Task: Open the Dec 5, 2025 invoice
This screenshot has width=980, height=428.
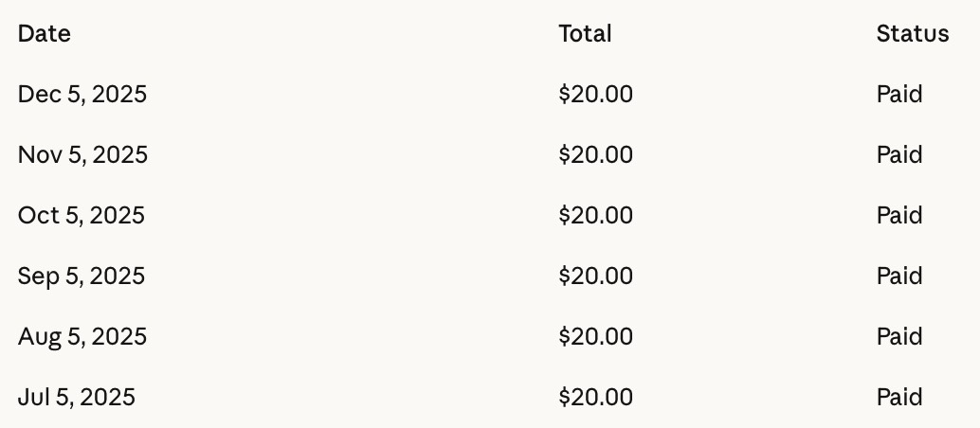Action: (82, 95)
